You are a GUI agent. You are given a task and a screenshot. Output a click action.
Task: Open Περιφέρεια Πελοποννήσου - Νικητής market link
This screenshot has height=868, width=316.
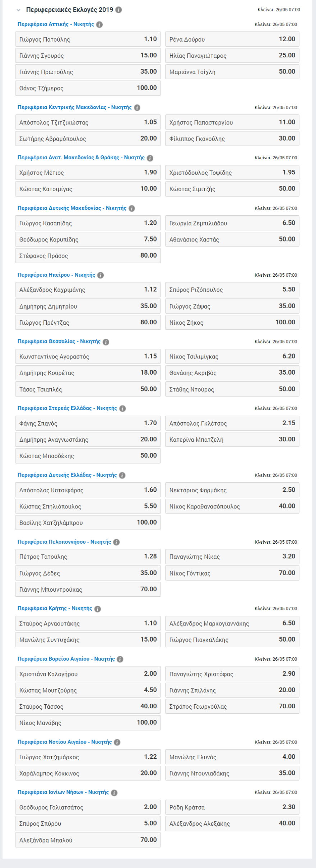click(64, 542)
